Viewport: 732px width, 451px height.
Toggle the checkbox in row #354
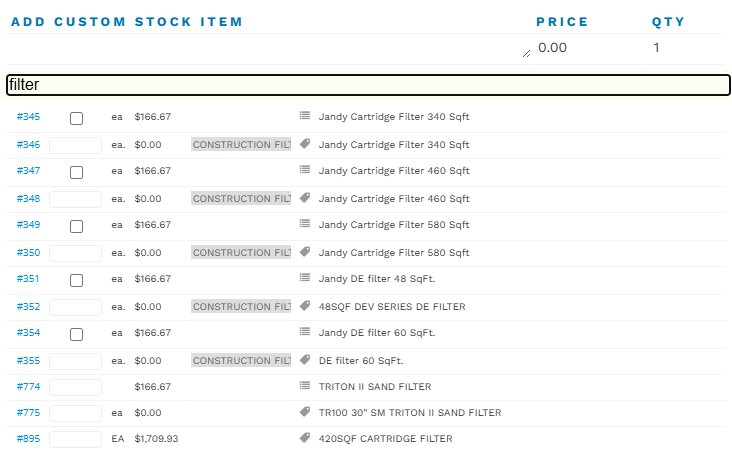coord(76,334)
